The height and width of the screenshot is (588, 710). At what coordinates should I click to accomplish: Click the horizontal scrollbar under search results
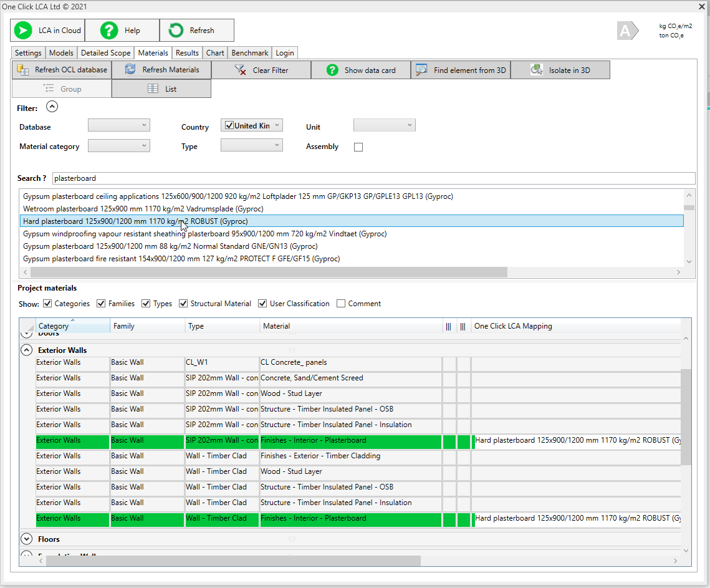pos(269,272)
